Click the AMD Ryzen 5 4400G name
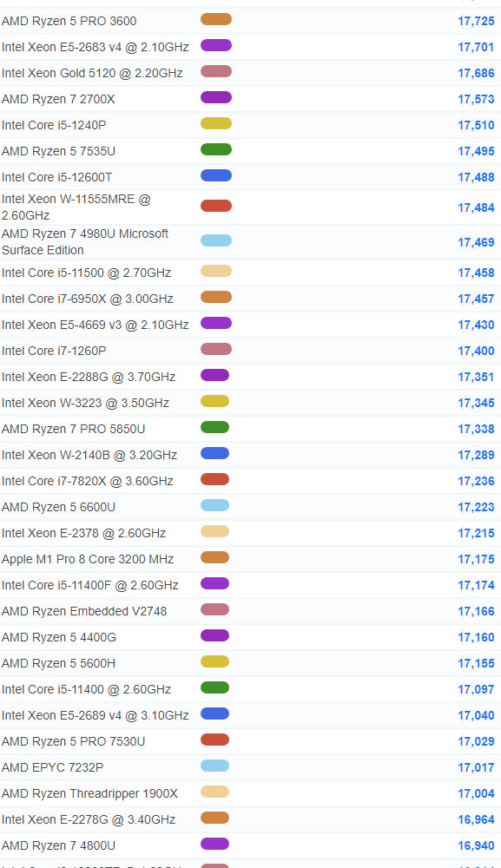 (x=59, y=637)
